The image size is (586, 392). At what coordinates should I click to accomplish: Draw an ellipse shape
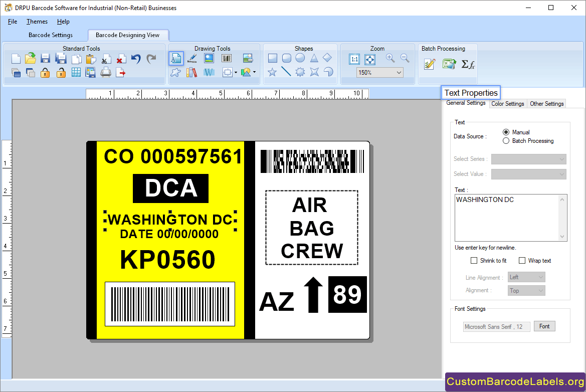pyautogui.click(x=300, y=58)
